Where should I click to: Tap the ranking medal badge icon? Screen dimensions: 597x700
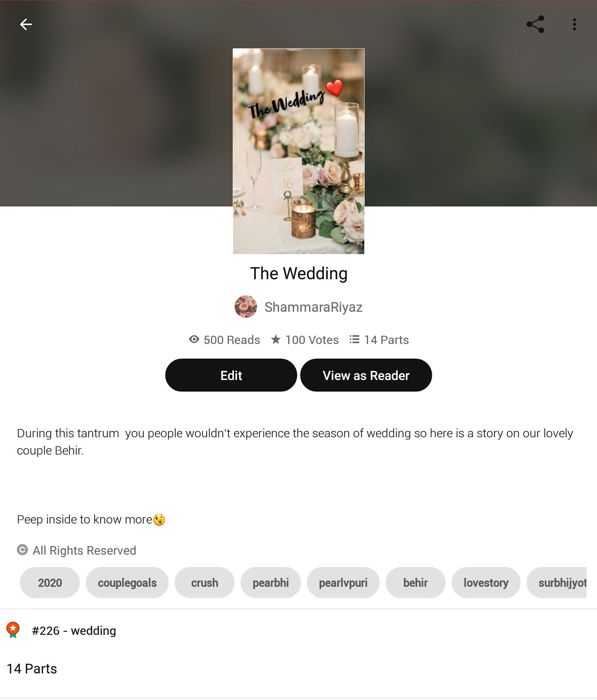[13, 630]
